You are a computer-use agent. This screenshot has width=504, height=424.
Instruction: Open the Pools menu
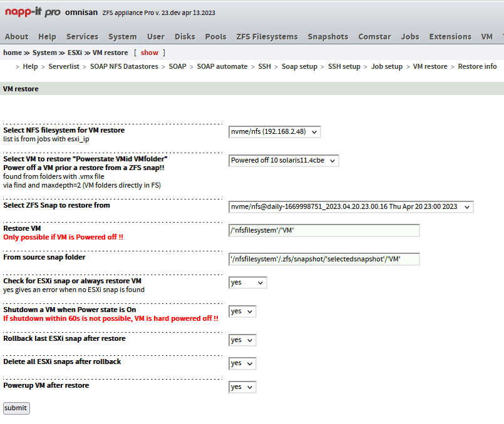pyautogui.click(x=215, y=37)
